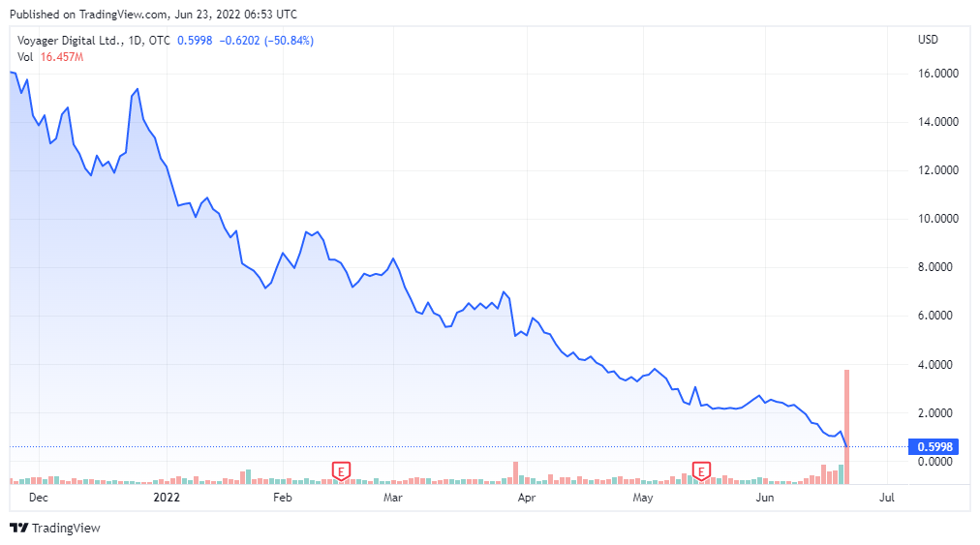Click the Apr date axis label
Screen dimensions: 980x545
[527, 498]
